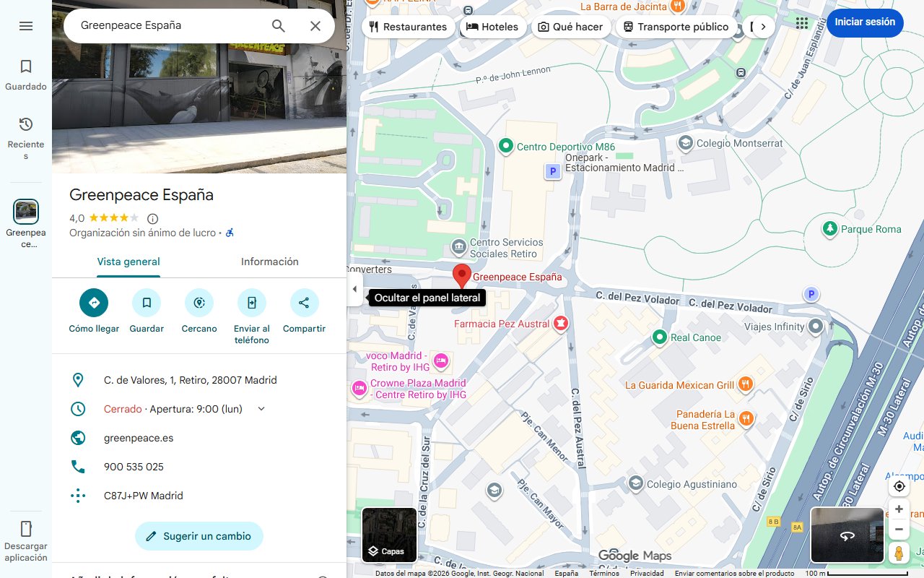Zoom in the map with plus

899,509
